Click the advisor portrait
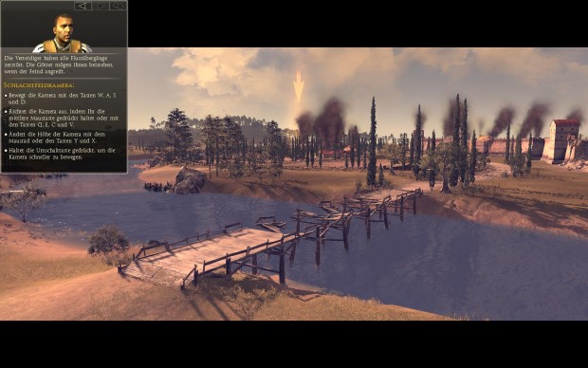Image resolution: width=588 pixels, height=368 pixels. point(63,34)
